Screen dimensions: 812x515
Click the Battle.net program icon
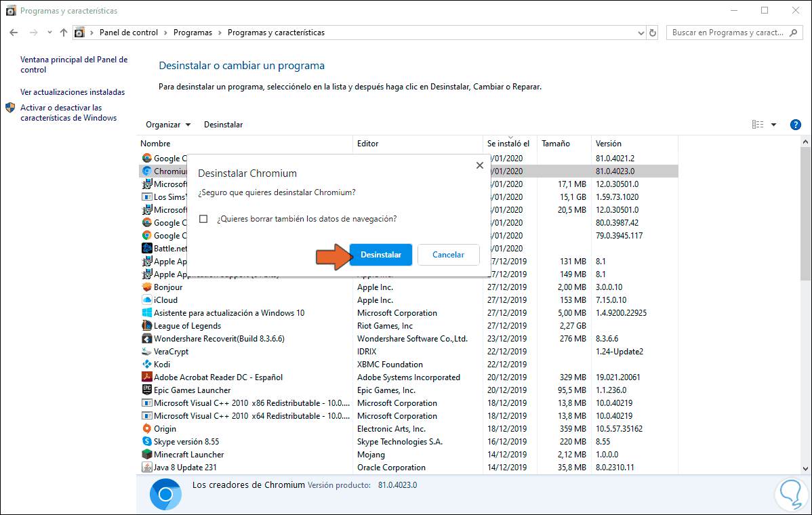click(146, 249)
